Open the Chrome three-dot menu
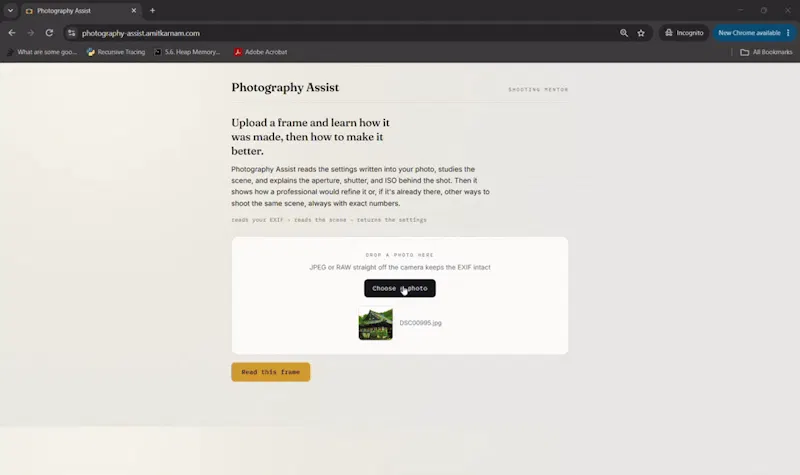This screenshot has height=475, width=800. click(x=788, y=33)
